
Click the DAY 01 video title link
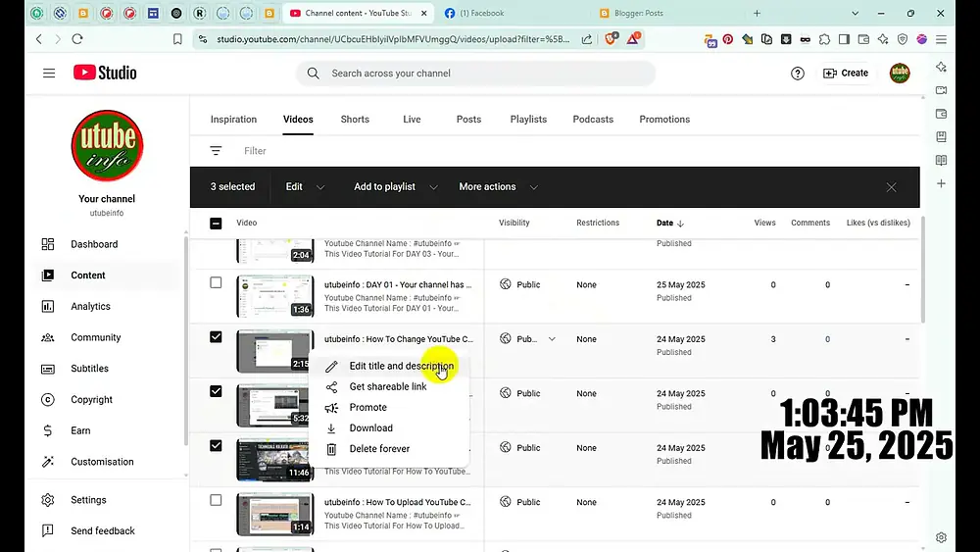398,285
